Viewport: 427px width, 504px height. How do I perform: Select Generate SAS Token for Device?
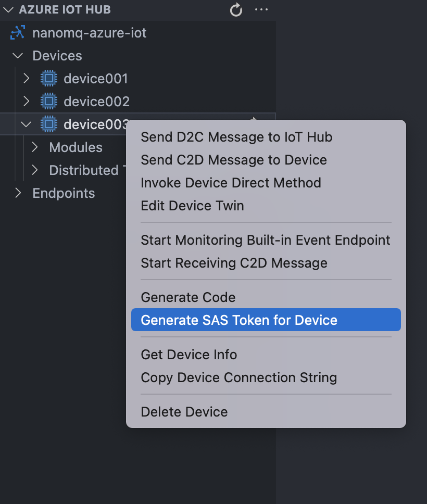pos(239,320)
